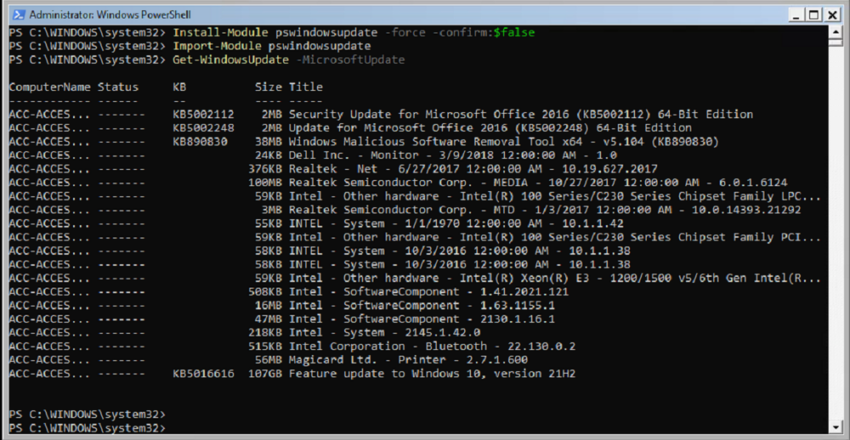Click Realtek Semiconductor MTD update title
This screenshot has width=850, height=440.
point(545,210)
